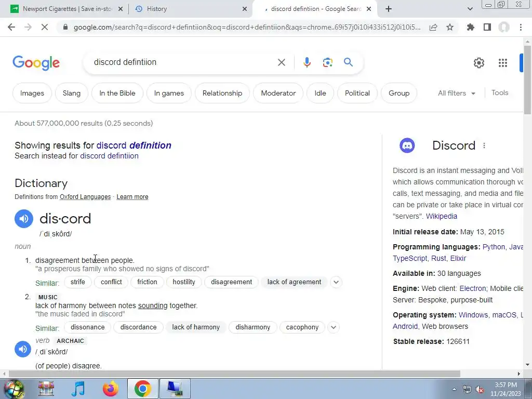
Task: Play the noun pronunciation of discord
Action: [x=24, y=219]
